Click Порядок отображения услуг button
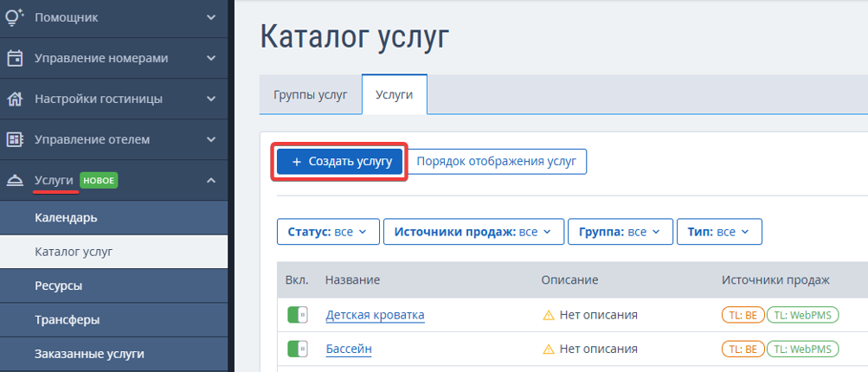868x372 pixels. click(x=497, y=162)
